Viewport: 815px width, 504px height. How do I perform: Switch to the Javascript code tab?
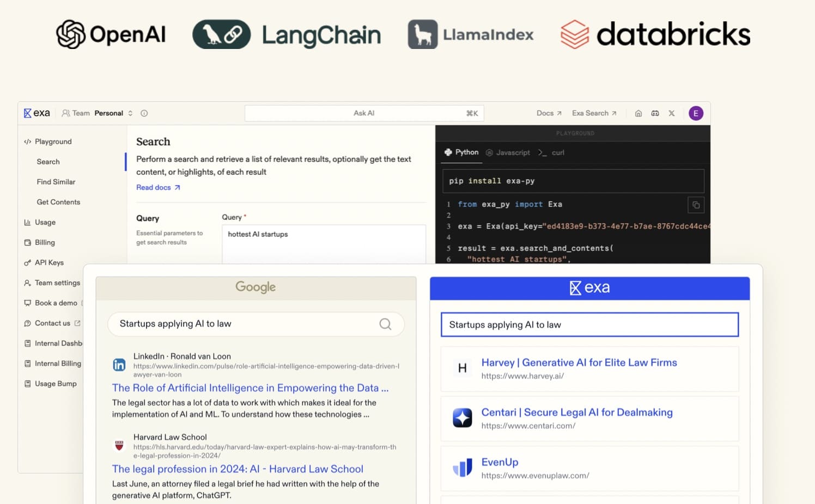pyautogui.click(x=508, y=152)
